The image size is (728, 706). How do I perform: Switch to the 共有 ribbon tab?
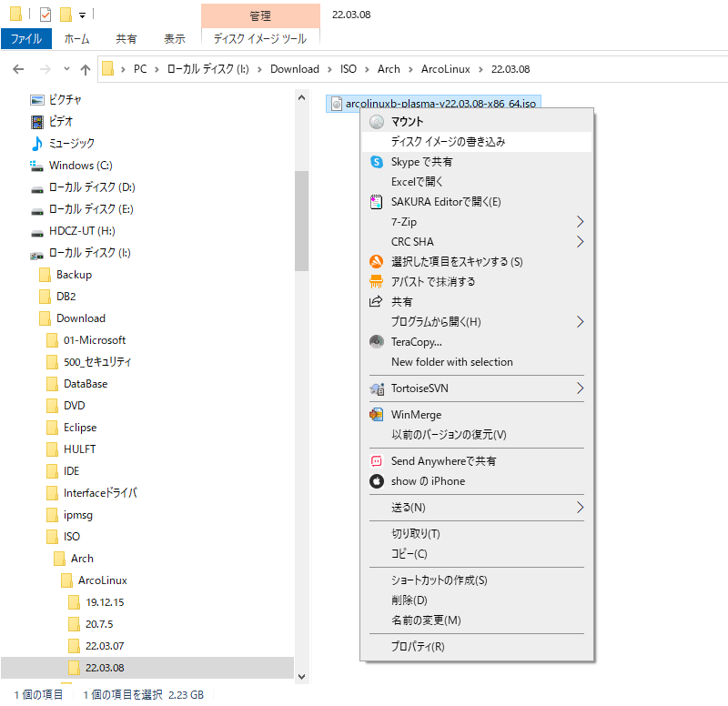click(x=126, y=38)
